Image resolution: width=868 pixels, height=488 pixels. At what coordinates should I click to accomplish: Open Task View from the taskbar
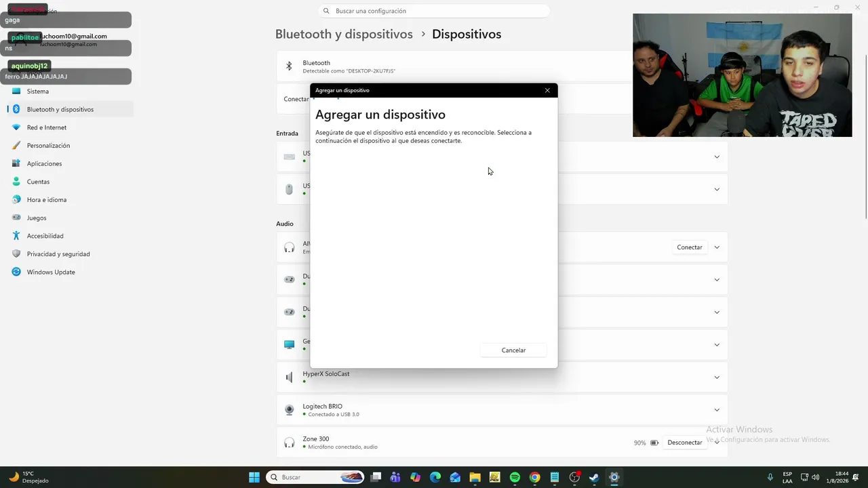coord(376,477)
